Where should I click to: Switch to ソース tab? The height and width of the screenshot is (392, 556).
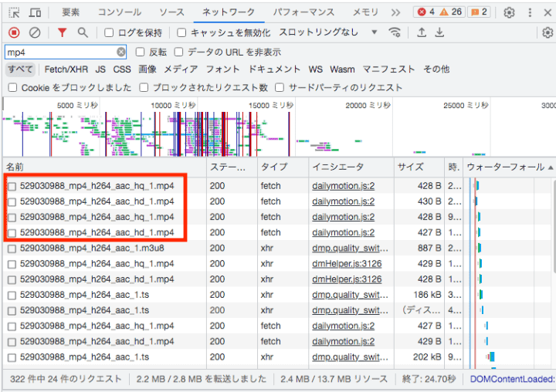point(171,12)
